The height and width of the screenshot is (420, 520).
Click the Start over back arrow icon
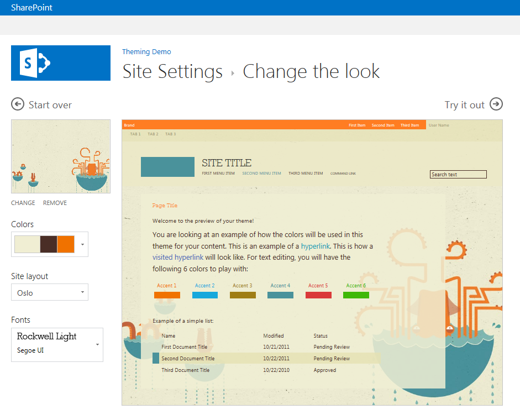(18, 104)
